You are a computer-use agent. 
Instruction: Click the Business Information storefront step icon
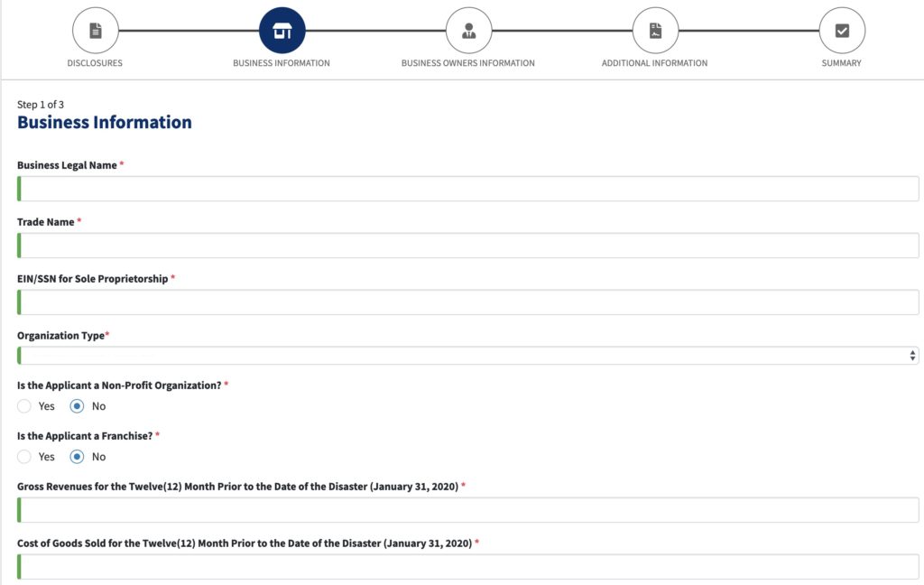click(282, 31)
